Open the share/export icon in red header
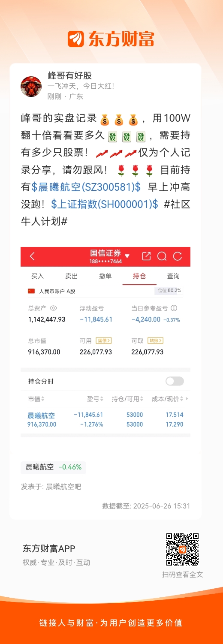This screenshot has width=223, height=644. click(x=146, y=256)
